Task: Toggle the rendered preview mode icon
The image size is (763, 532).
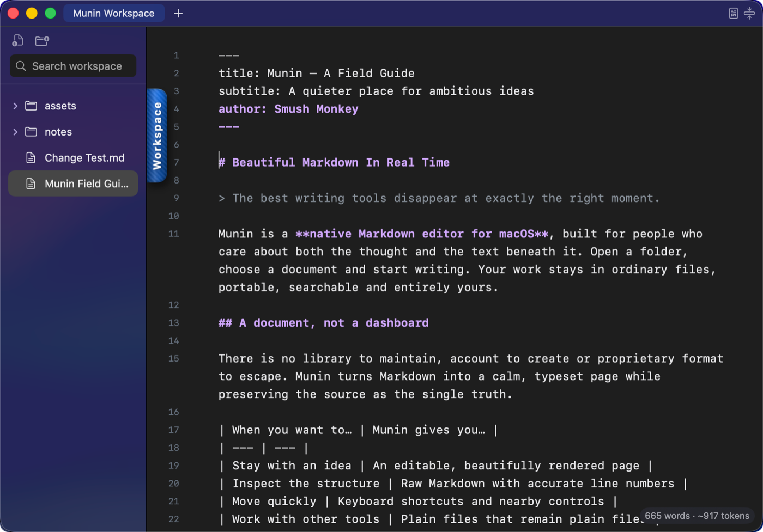Action: coord(733,13)
